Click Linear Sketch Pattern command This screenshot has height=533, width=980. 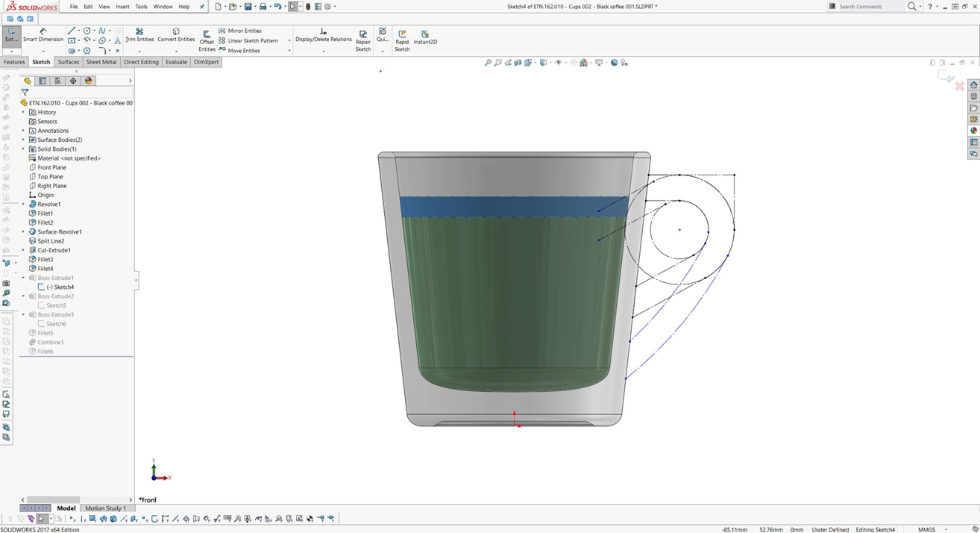click(248, 40)
